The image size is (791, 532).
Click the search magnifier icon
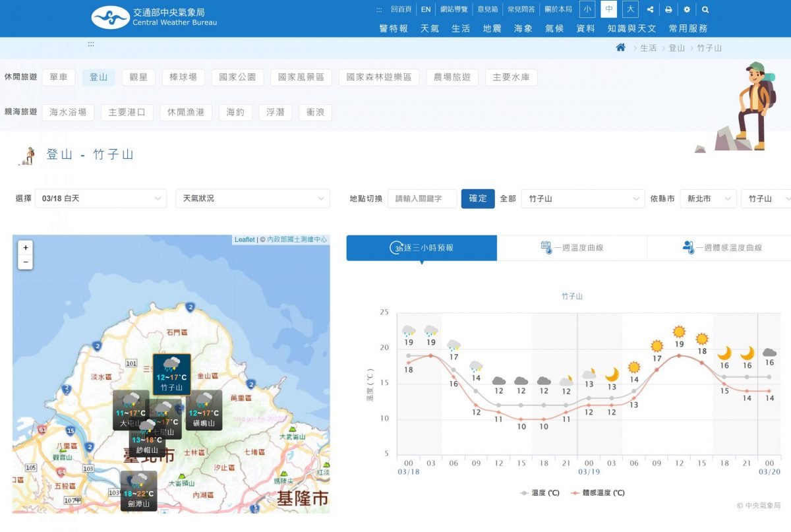(705, 10)
